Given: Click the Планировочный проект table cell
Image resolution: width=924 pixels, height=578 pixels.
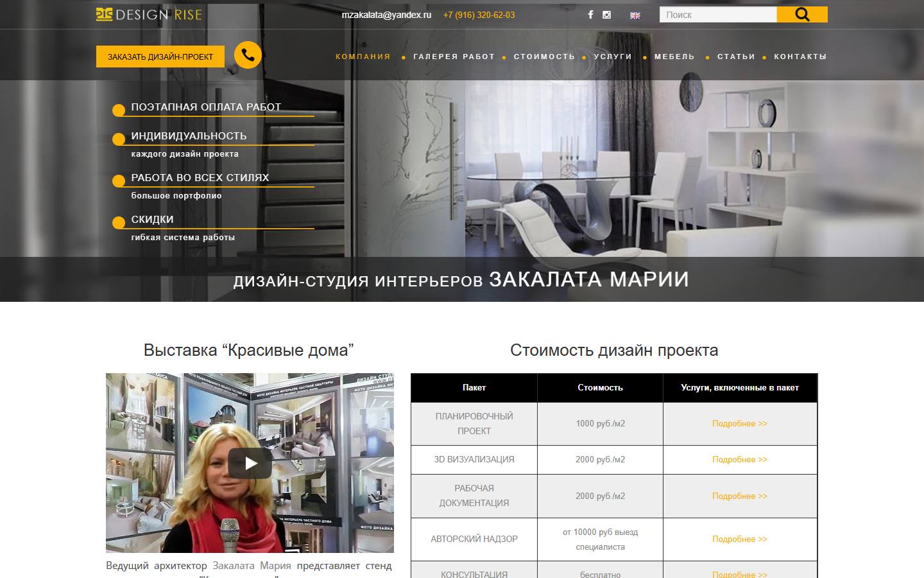Looking at the screenshot, I should (x=474, y=423).
